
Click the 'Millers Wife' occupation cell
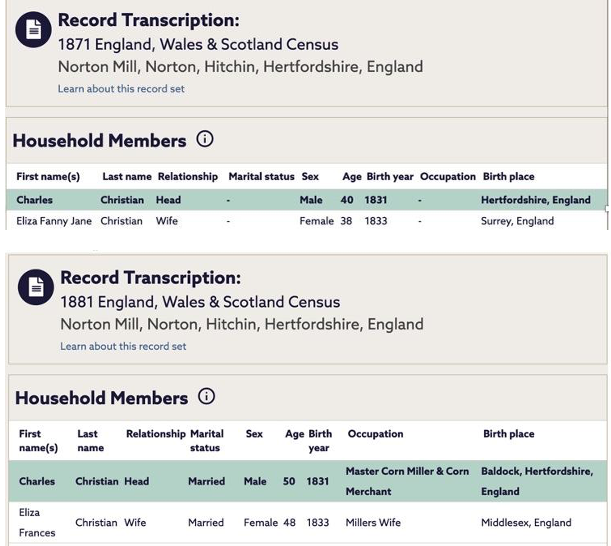point(373,522)
